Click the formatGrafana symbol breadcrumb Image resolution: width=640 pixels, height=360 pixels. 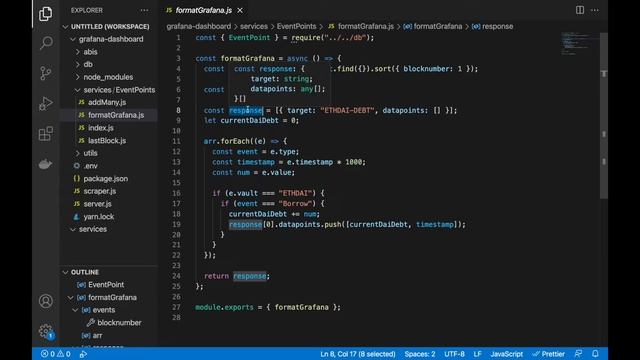click(433, 27)
